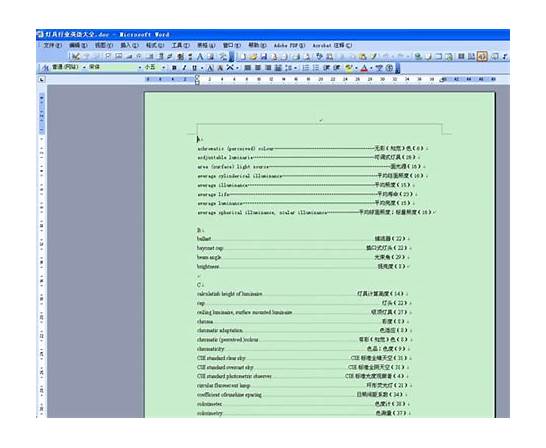Click the enclosed character icon

point(390,68)
